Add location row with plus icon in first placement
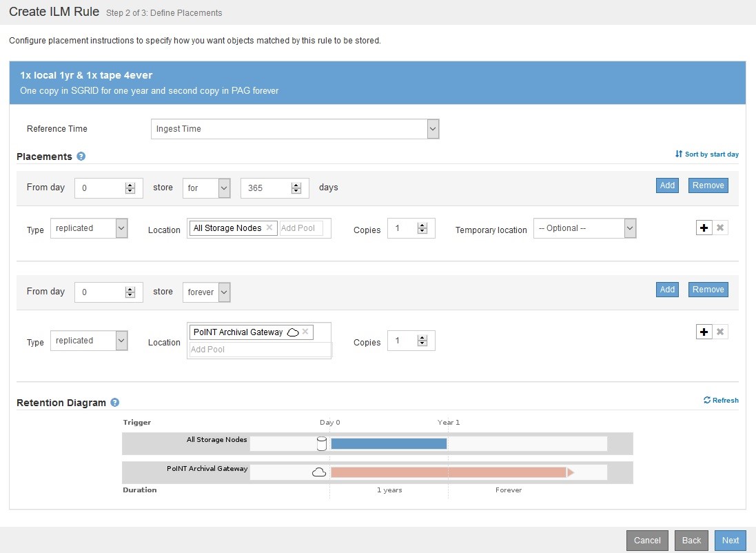 (x=704, y=228)
